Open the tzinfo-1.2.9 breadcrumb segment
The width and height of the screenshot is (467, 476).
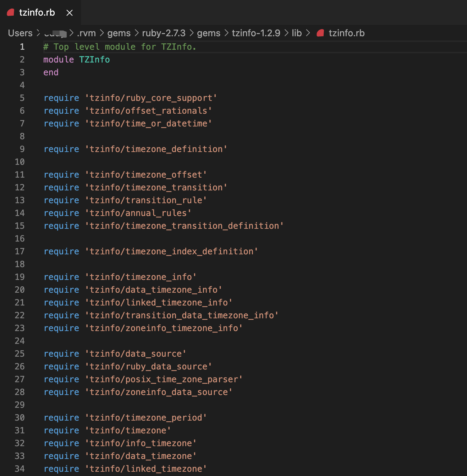pos(256,33)
